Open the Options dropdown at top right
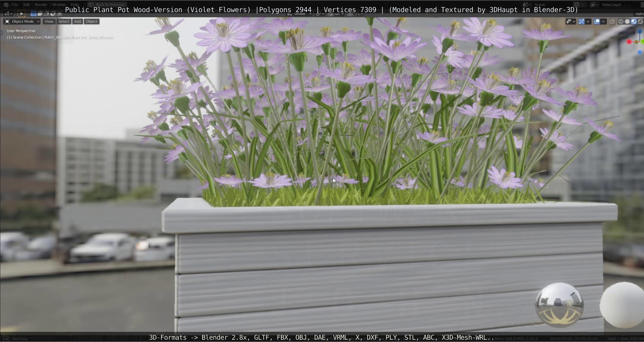The width and height of the screenshot is (644, 342). (x=639, y=14)
